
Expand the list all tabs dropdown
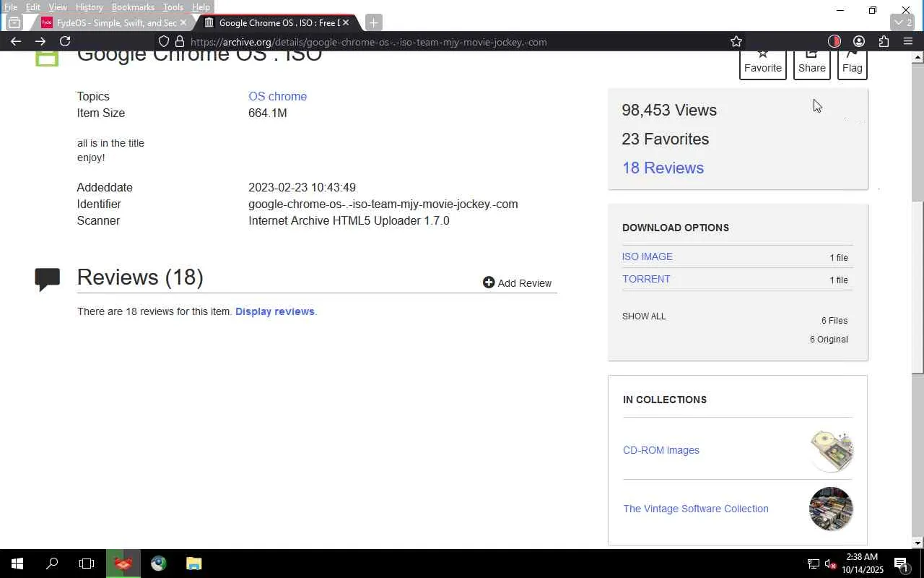pyautogui.click(x=903, y=22)
